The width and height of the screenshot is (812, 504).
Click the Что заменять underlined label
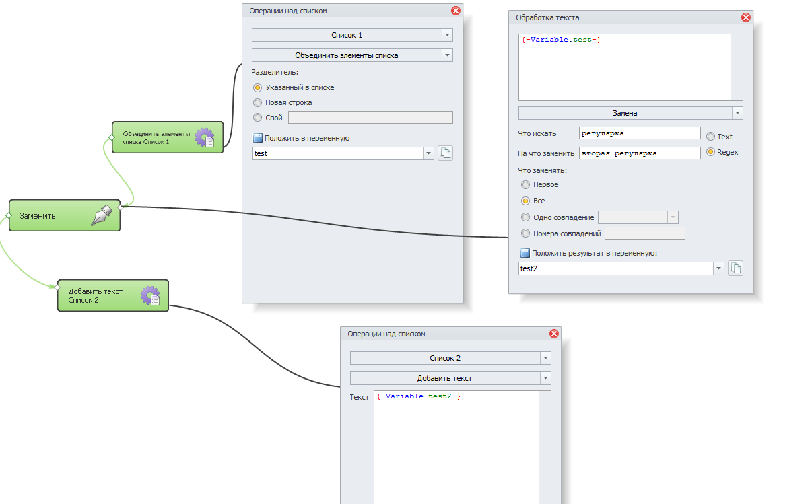(x=543, y=170)
